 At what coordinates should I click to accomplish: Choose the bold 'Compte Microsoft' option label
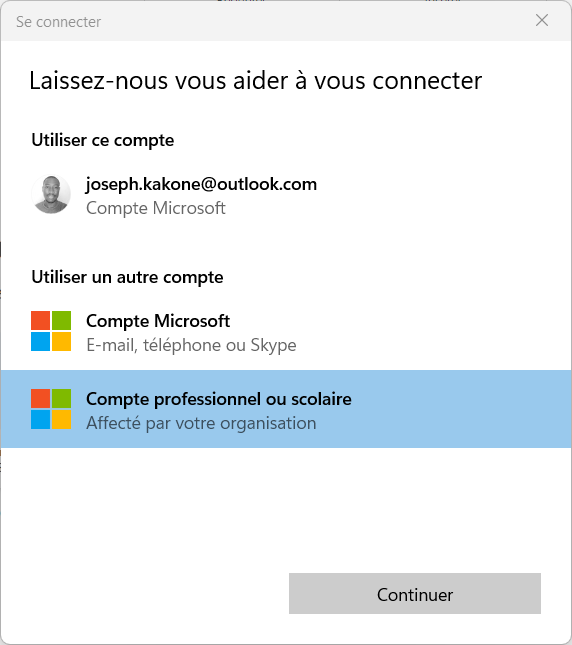158,321
